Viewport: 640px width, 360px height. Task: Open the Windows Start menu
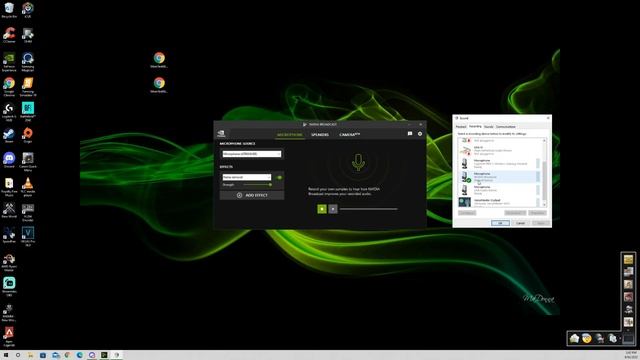(6, 355)
